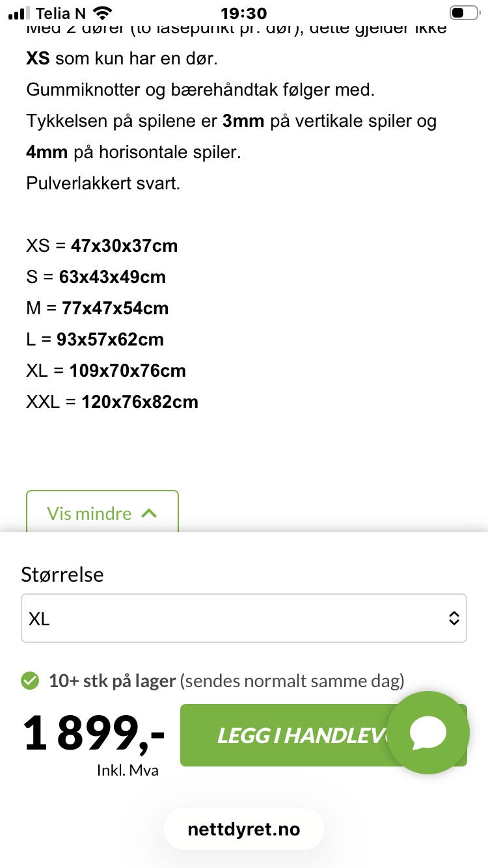This screenshot has height=868, width=488.
Task: Collapse description with Vis mindre chevron
Action: 149,513
